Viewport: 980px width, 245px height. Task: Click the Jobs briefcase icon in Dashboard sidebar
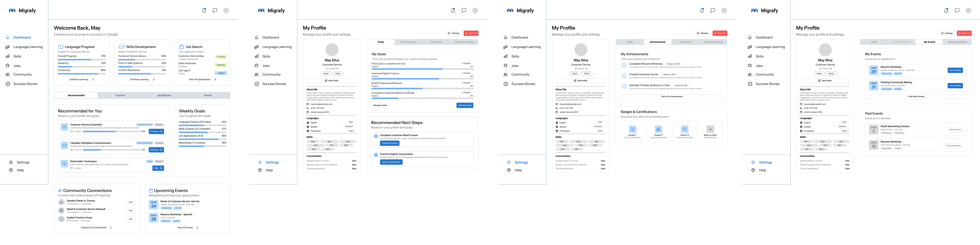pos(8,65)
